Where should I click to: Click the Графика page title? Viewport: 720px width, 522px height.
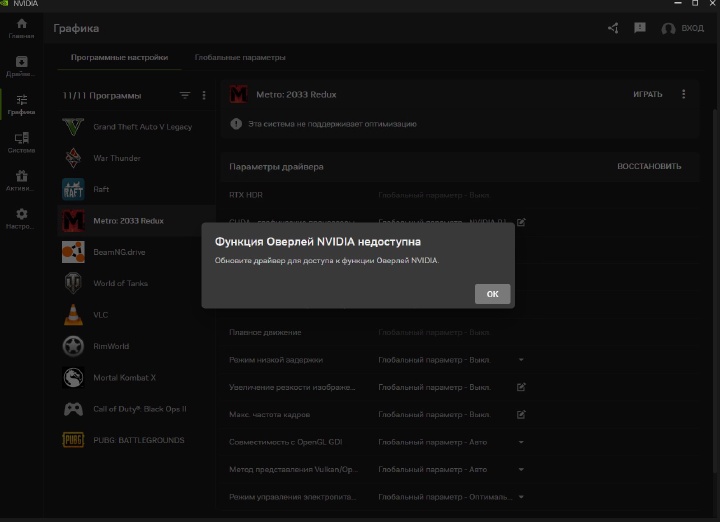pos(76,28)
